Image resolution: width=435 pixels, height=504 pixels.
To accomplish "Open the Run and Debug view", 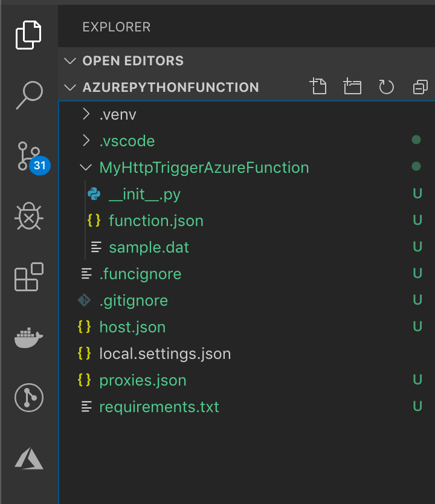I will point(28,216).
